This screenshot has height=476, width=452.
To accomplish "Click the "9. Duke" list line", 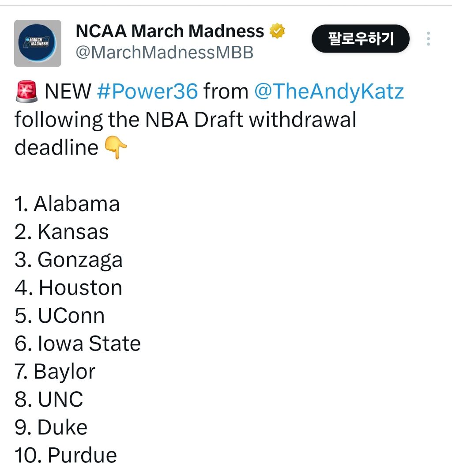I will pyautogui.click(x=51, y=427).
